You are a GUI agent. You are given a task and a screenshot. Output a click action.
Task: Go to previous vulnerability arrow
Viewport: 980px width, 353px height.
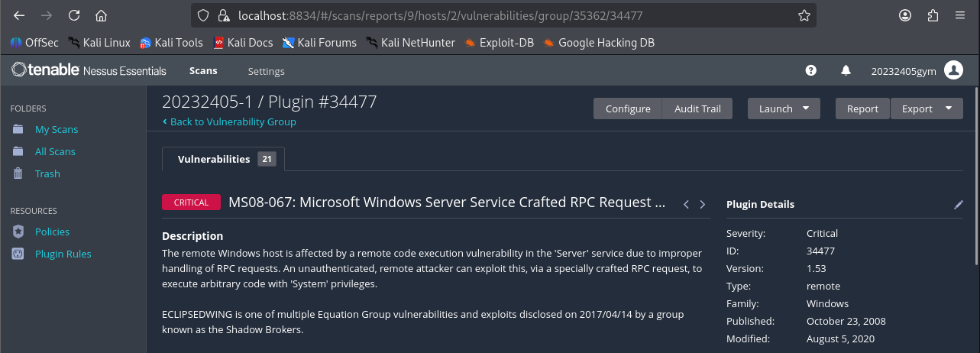tap(686, 205)
